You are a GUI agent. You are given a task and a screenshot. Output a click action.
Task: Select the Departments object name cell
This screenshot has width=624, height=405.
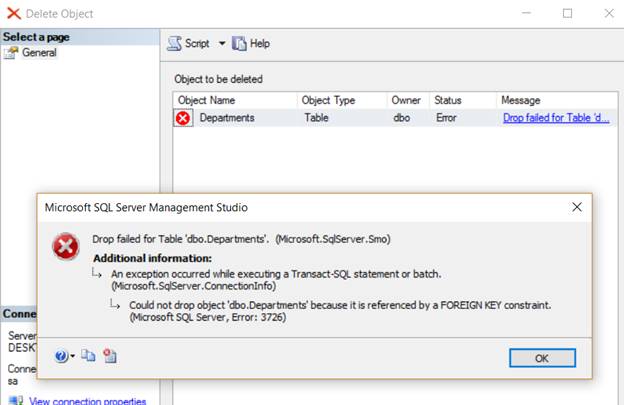click(x=227, y=118)
